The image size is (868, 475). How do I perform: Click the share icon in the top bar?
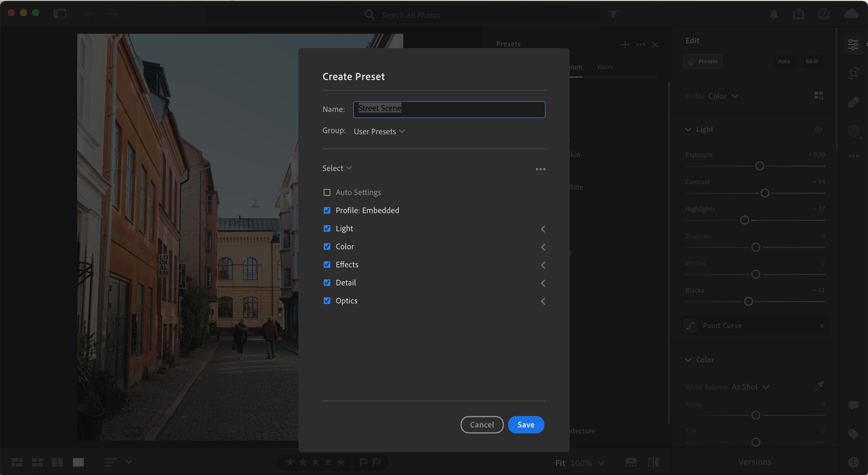point(798,14)
